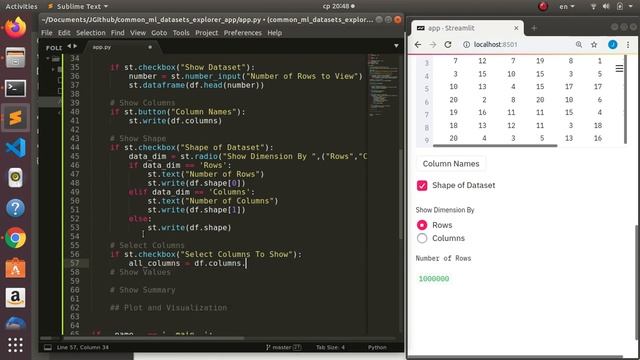The height and width of the screenshot is (360, 640).
Task: Uncheck Shape of Dataset checkbox
Action: pos(422,185)
